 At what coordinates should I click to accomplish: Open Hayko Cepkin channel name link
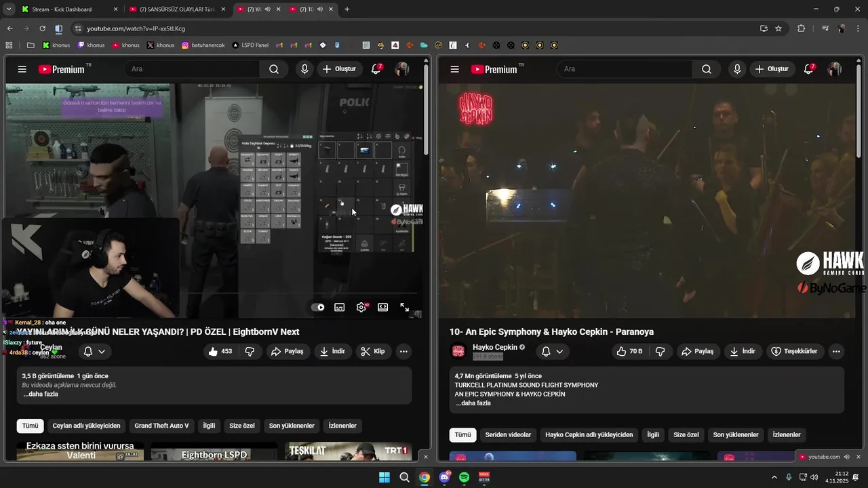(495, 347)
